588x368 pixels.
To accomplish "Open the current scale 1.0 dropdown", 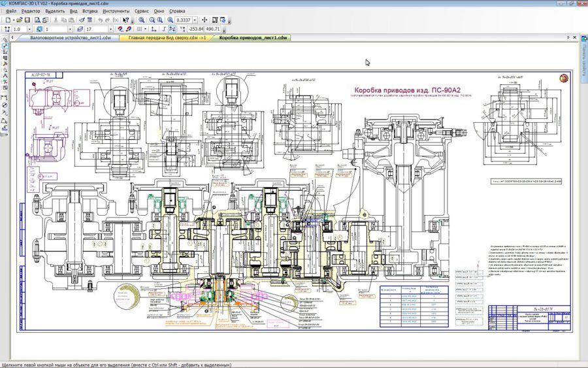I will click(30, 29).
